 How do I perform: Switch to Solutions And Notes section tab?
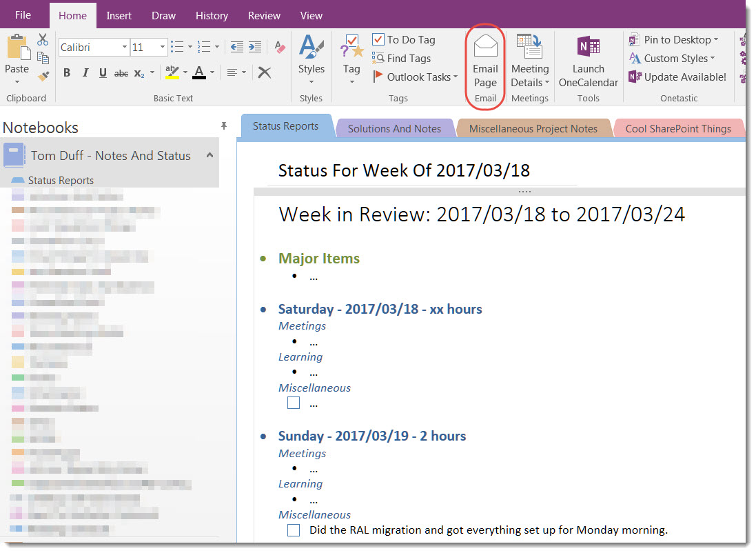pos(394,128)
